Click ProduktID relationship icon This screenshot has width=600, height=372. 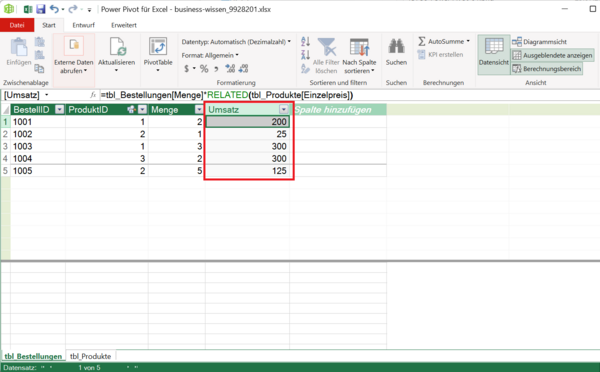pyautogui.click(x=131, y=110)
